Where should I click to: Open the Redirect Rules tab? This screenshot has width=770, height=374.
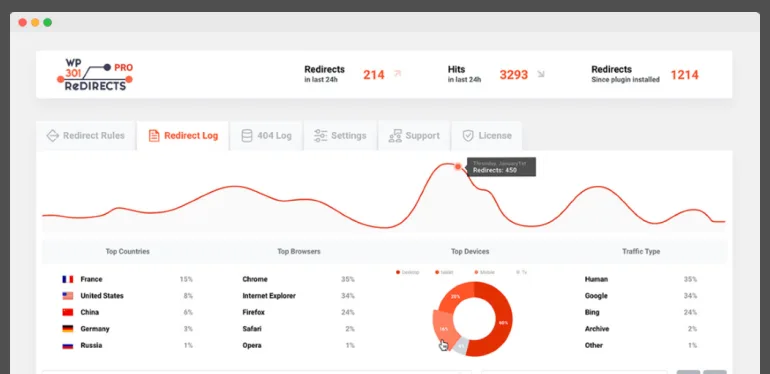(85, 136)
